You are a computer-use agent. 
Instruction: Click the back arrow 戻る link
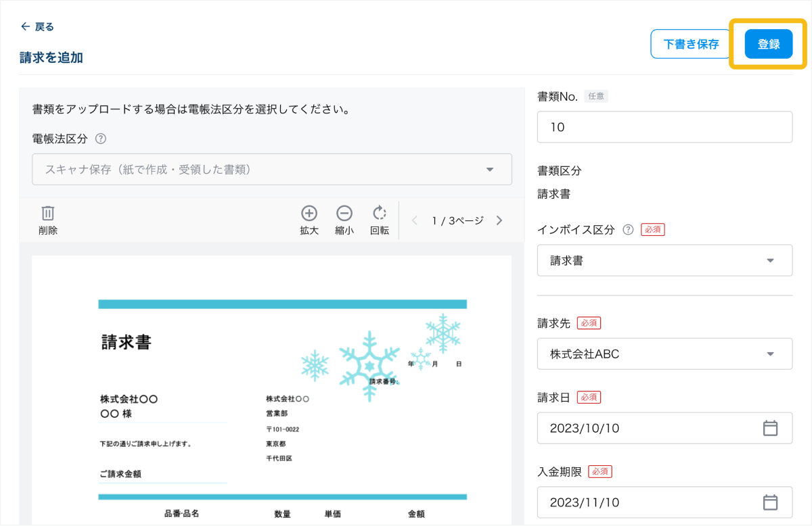pyautogui.click(x=37, y=27)
